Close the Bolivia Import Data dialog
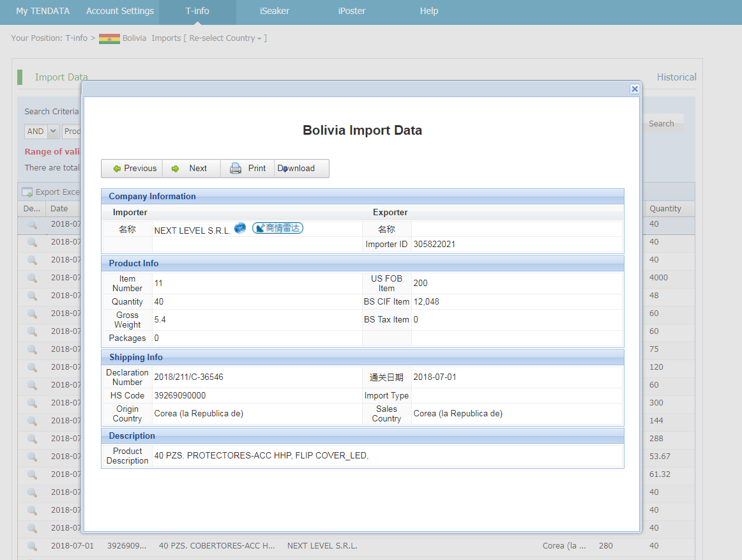The height and width of the screenshot is (560, 742). pos(634,89)
